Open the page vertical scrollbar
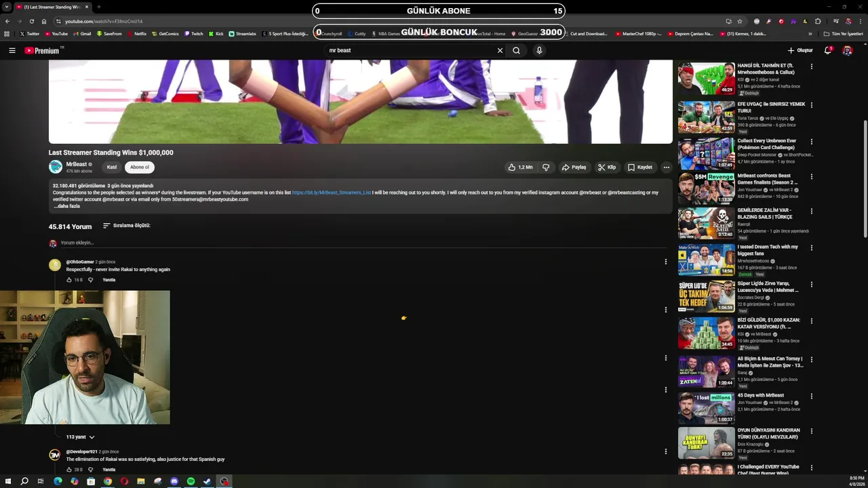The image size is (868, 488). (x=865, y=178)
